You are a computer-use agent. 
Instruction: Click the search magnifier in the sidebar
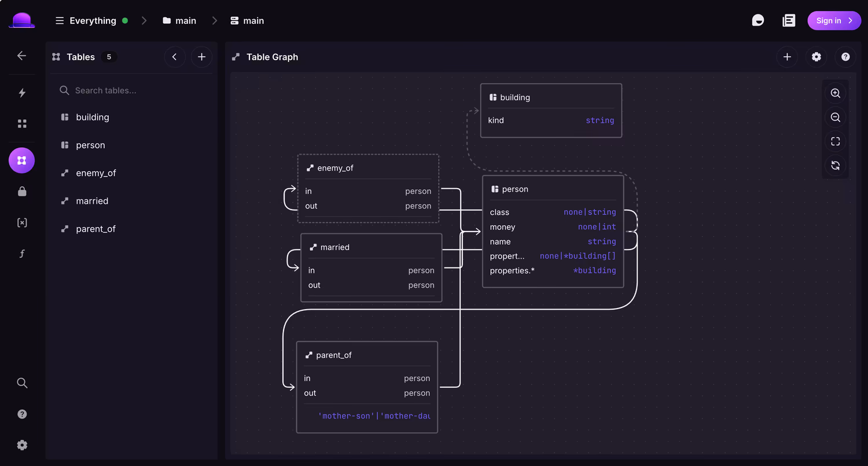(22, 383)
